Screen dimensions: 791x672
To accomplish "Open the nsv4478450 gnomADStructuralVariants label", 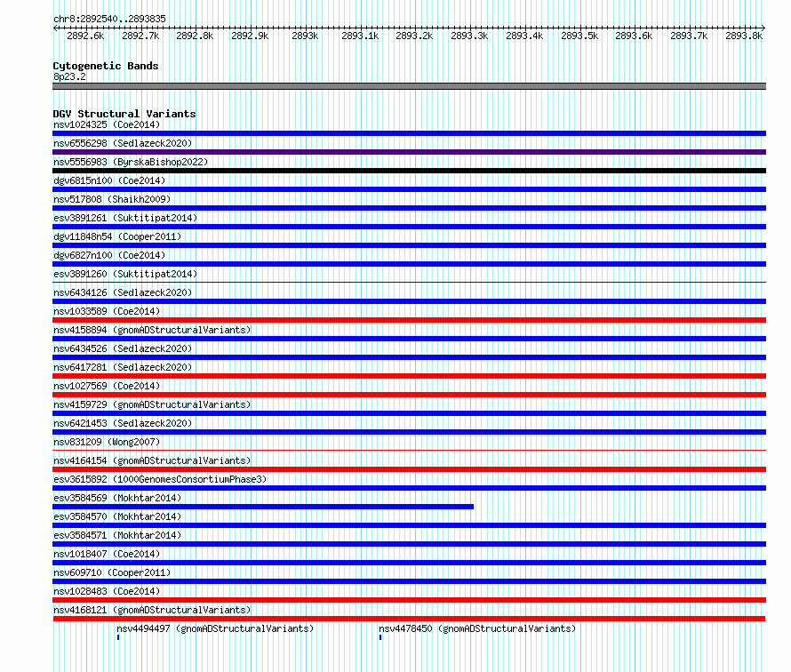I will [477, 628].
